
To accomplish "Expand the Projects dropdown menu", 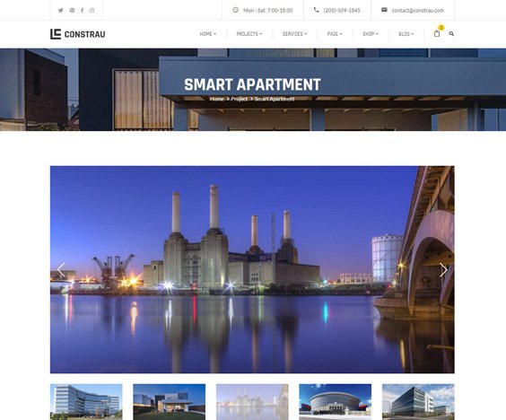I will point(249,34).
